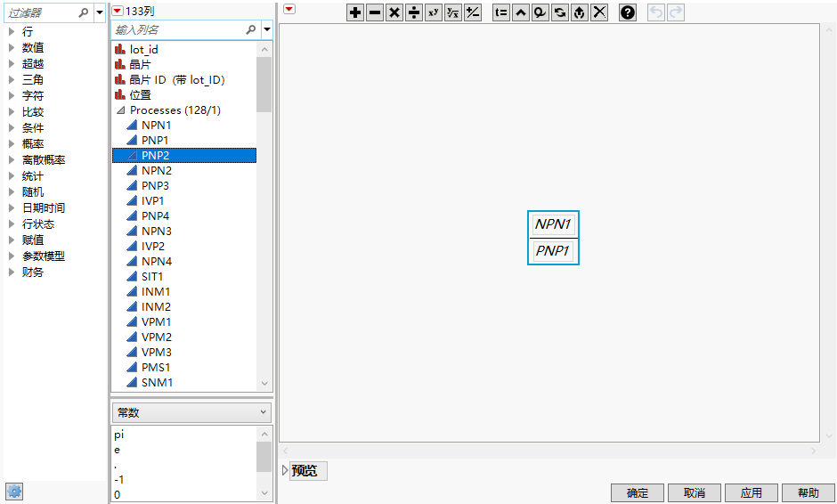The width and height of the screenshot is (837, 504).
Task: Click the redo arrow icon
Action: pyautogui.click(x=675, y=12)
